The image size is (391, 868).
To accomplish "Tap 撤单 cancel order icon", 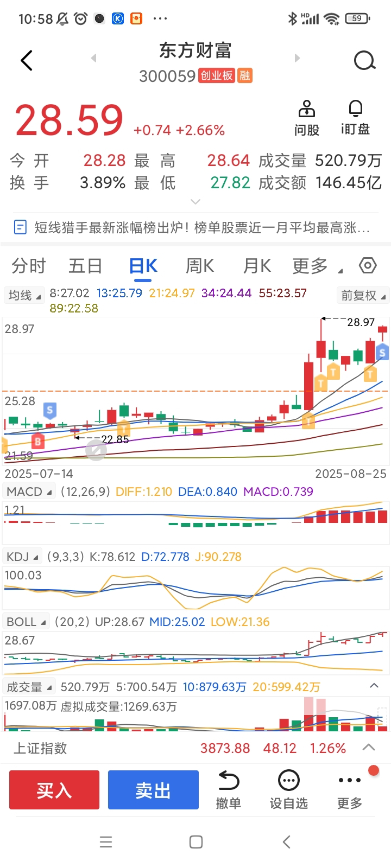I will point(229,790).
